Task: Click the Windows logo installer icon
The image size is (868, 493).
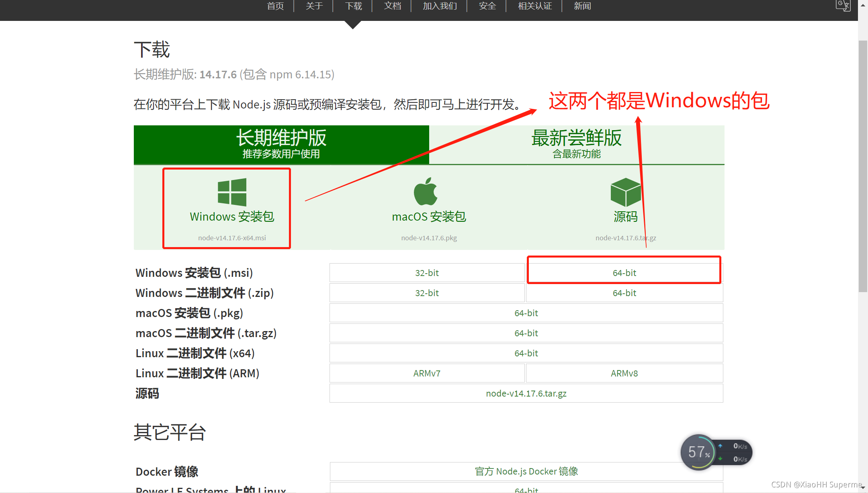Action: [232, 192]
